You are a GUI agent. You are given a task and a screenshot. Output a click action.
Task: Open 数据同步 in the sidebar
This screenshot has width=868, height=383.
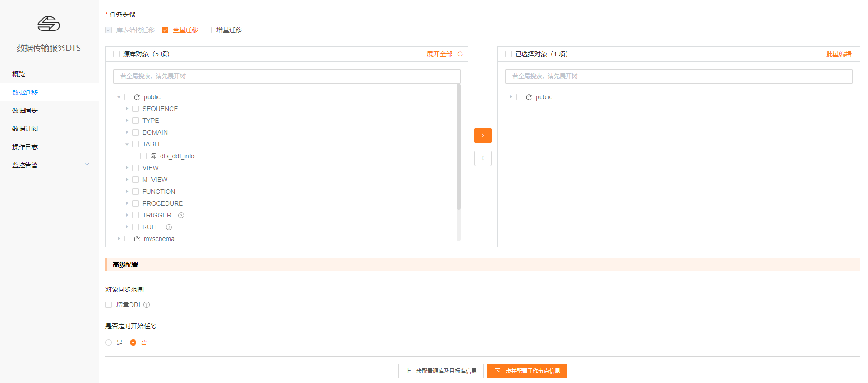tap(49, 110)
